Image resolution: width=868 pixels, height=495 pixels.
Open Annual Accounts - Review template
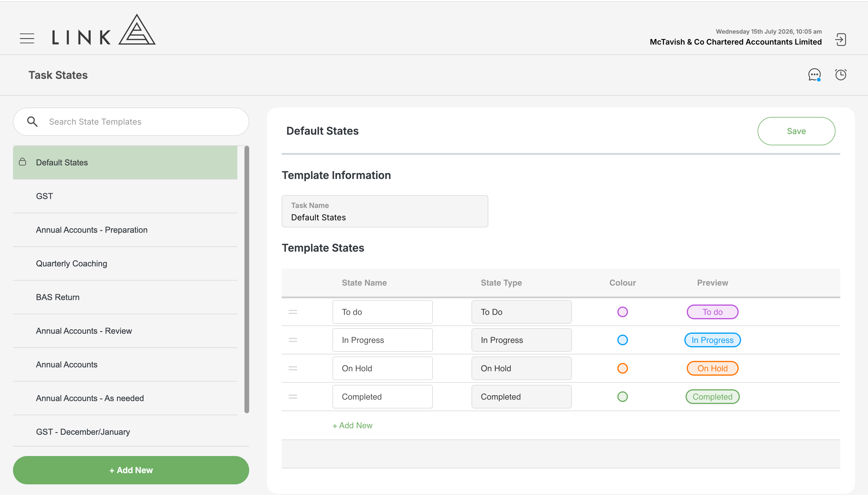coord(125,331)
